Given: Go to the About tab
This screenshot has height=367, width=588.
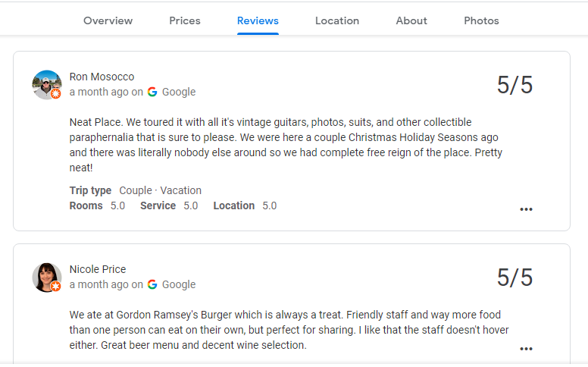Looking at the screenshot, I should [x=411, y=20].
